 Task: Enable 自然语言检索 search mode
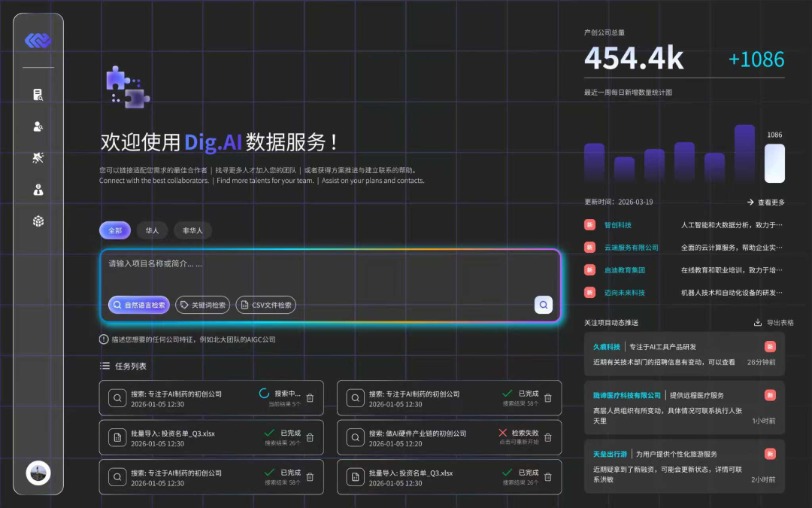tap(139, 305)
